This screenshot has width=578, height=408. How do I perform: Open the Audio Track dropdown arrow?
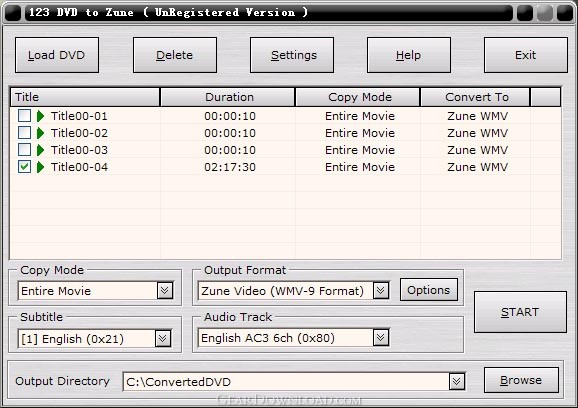click(x=381, y=338)
